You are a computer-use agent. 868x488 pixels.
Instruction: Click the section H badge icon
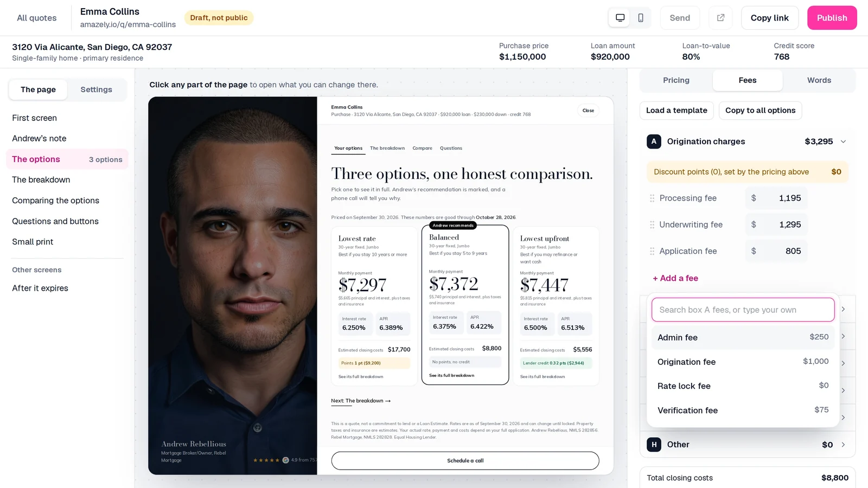tap(654, 445)
